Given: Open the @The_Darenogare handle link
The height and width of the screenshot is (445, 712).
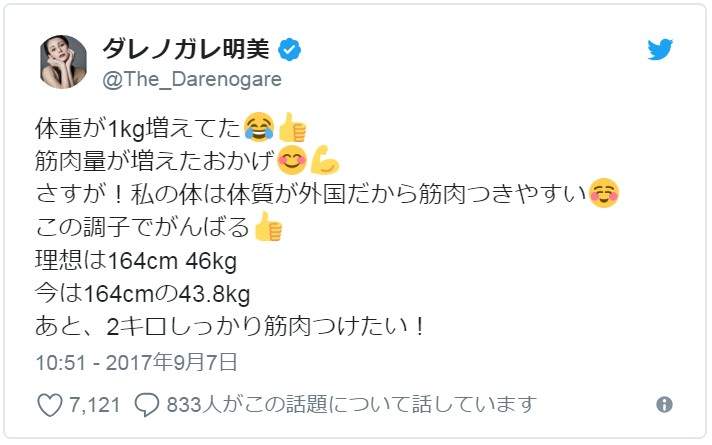Looking at the screenshot, I should tap(193, 79).
